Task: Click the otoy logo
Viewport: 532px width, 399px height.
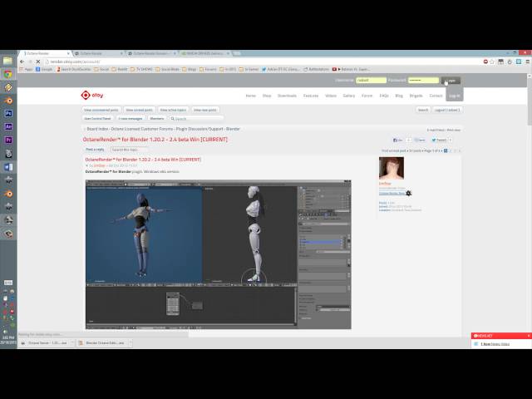Action: pos(92,95)
